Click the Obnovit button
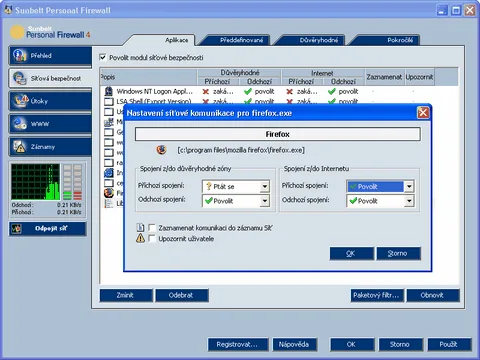 tap(433, 295)
